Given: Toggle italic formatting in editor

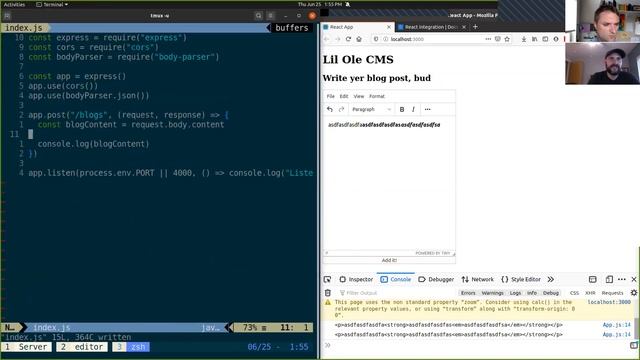Looking at the screenshot, I should pyautogui.click(x=413, y=109).
